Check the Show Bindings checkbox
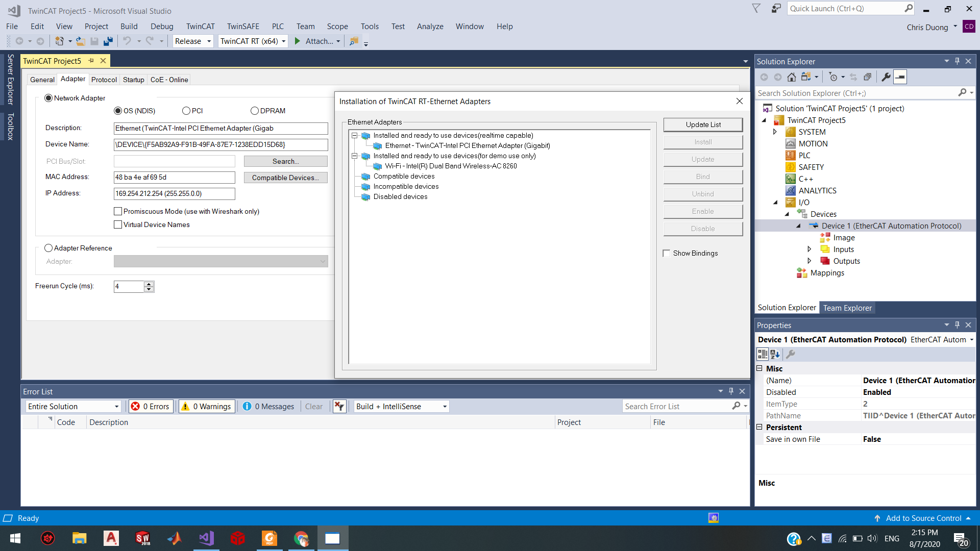Image resolution: width=980 pixels, height=551 pixels. 667,254
